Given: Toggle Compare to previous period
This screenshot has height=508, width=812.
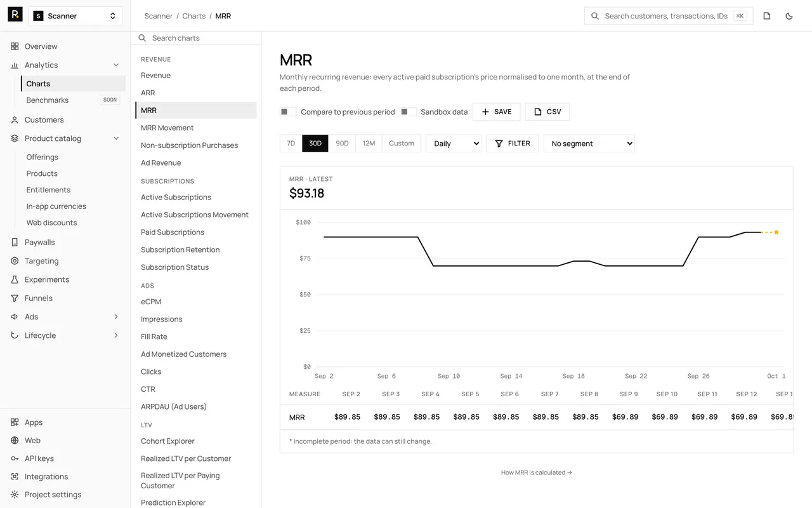Looking at the screenshot, I should (288, 112).
